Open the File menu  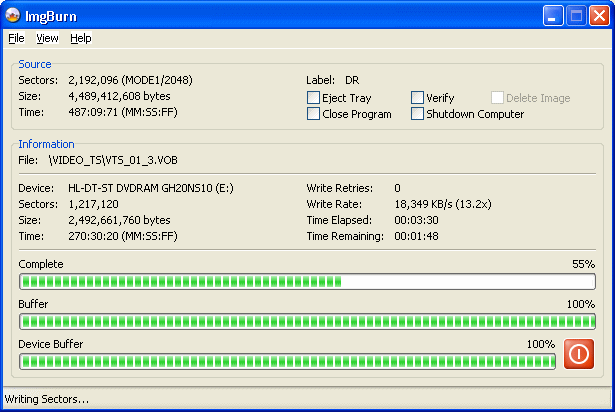[x=16, y=38]
